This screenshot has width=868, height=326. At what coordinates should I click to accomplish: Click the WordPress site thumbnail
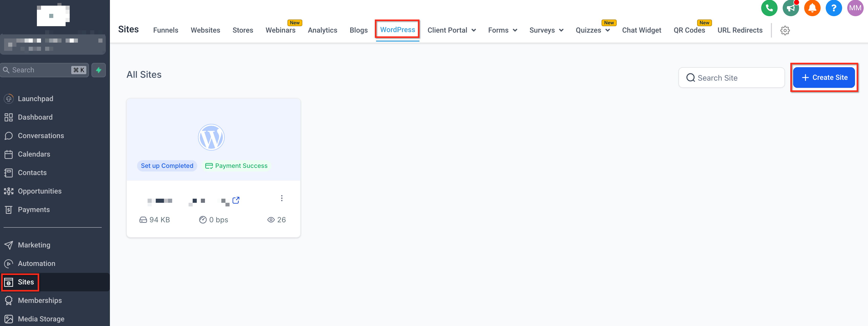pos(211,137)
